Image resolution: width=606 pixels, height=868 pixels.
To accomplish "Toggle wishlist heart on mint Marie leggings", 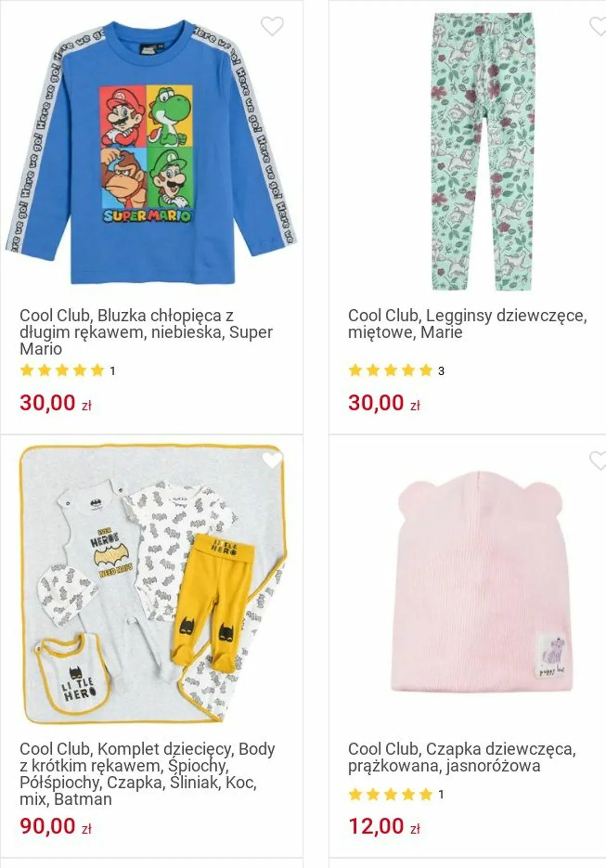I will point(598,26).
